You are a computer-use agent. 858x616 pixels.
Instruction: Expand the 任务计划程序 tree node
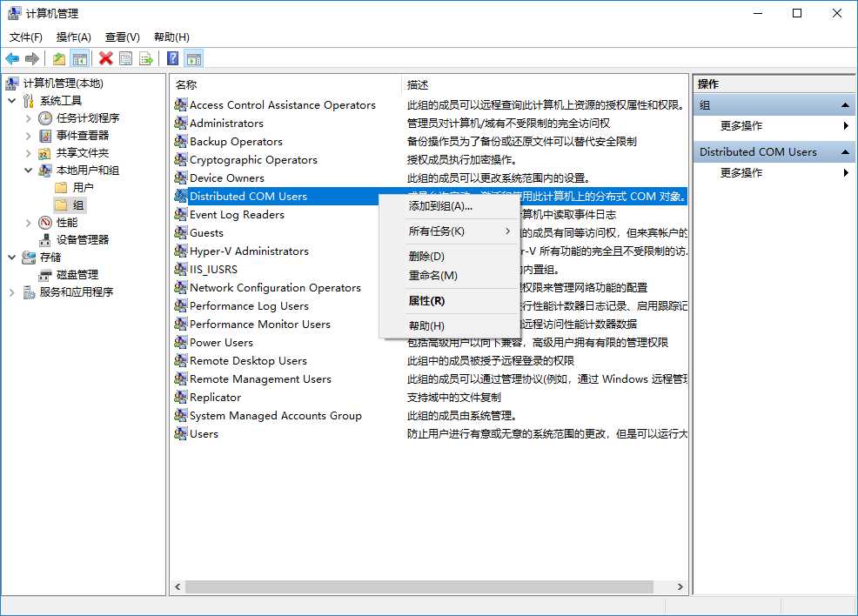[x=29, y=118]
